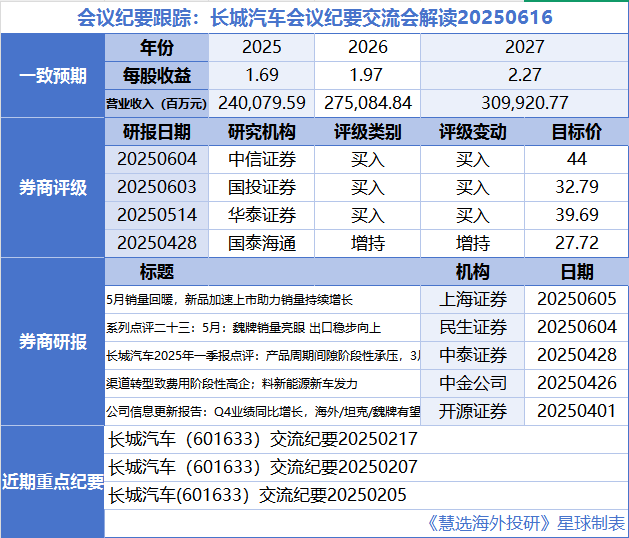The width and height of the screenshot is (629, 538).
Task: Select the 年份 header cell
Action: coord(157,47)
